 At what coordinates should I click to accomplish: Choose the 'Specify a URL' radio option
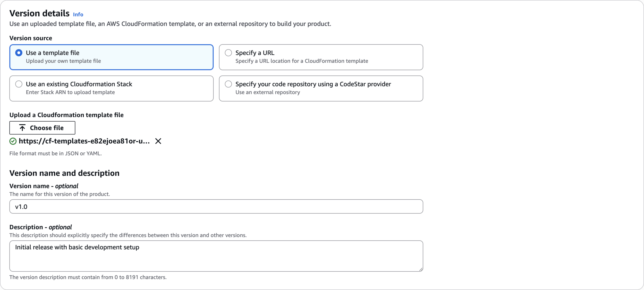tap(228, 53)
